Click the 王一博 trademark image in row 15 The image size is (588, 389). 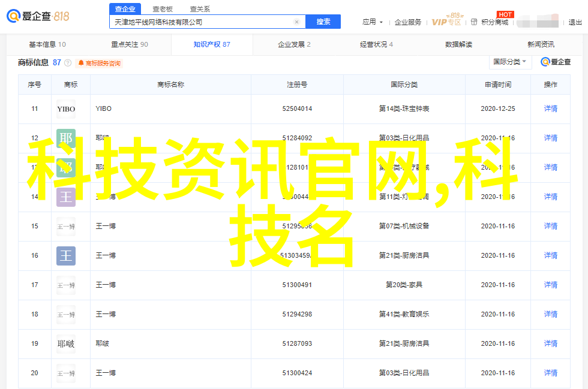(x=66, y=227)
